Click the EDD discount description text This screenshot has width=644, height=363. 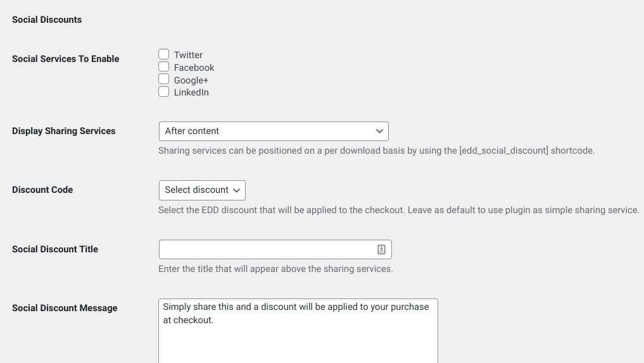pyautogui.click(x=398, y=210)
